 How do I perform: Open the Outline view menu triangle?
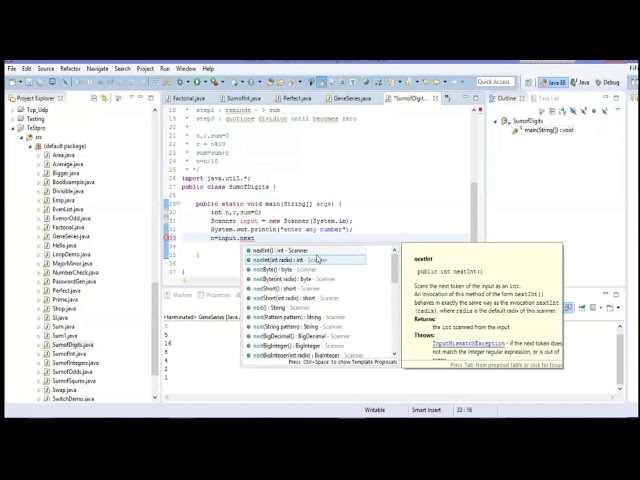point(618,110)
